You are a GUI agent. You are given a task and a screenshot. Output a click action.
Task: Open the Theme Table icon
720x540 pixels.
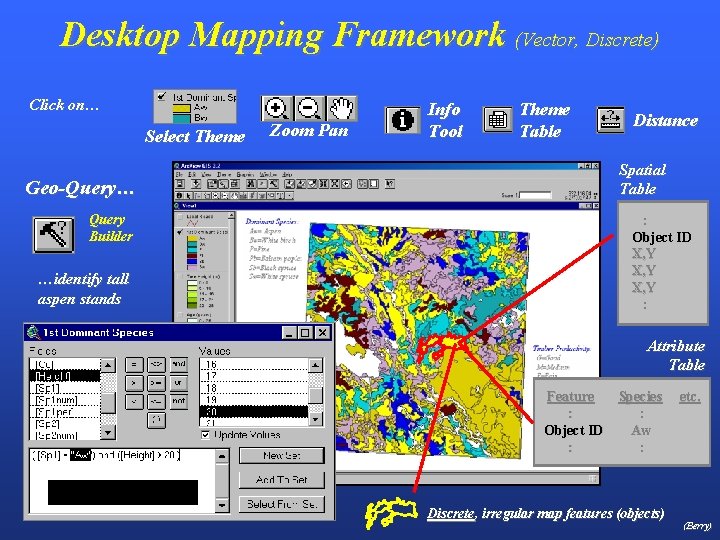pos(497,120)
